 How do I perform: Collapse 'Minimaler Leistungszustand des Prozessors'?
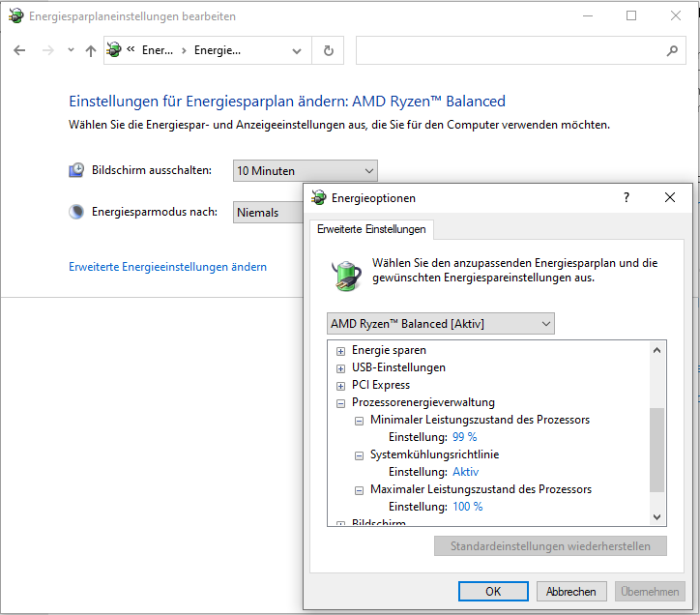(359, 421)
